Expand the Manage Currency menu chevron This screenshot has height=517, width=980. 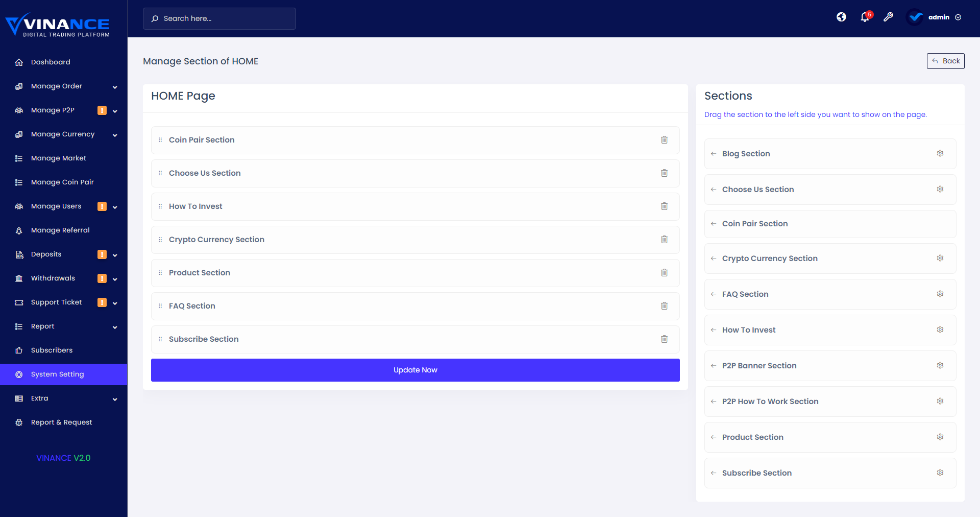pyautogui.click(x=115, y=135)
